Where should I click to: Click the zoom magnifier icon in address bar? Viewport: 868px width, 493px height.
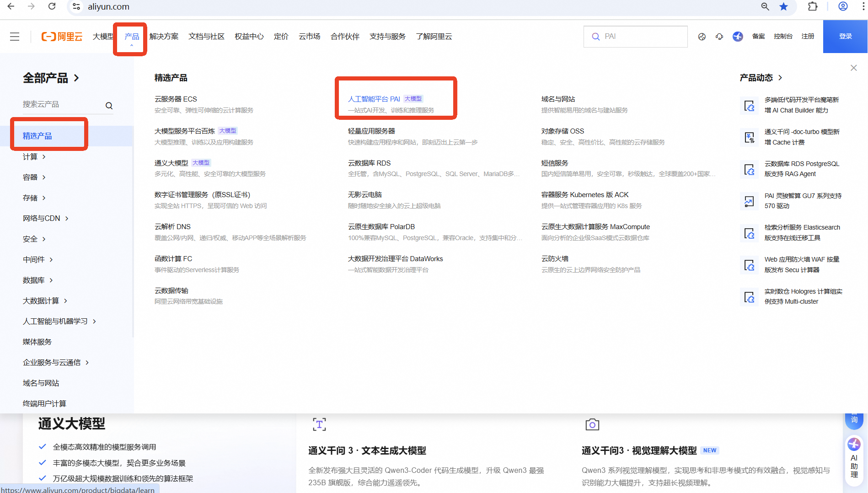[765, 6]
